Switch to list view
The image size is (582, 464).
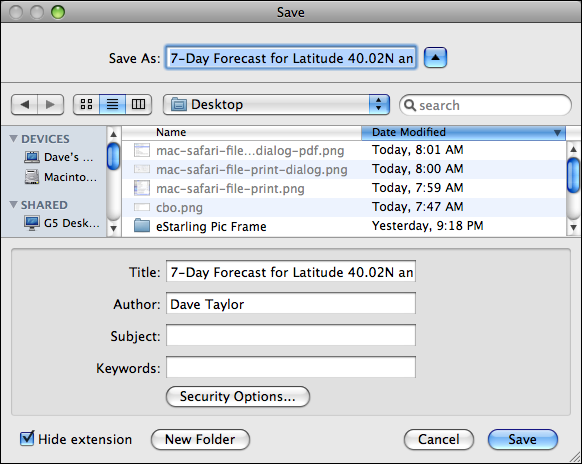112,104
